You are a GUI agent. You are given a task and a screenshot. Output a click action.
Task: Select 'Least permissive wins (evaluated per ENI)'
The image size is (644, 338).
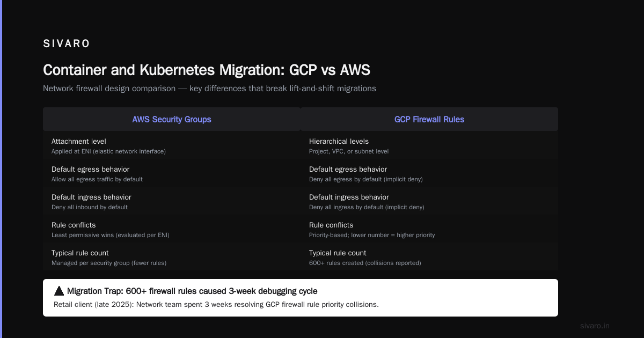click(111, 235)
